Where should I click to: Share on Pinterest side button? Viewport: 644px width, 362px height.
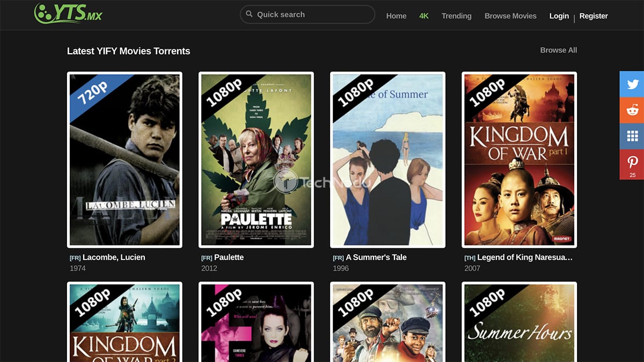[633, 164]
